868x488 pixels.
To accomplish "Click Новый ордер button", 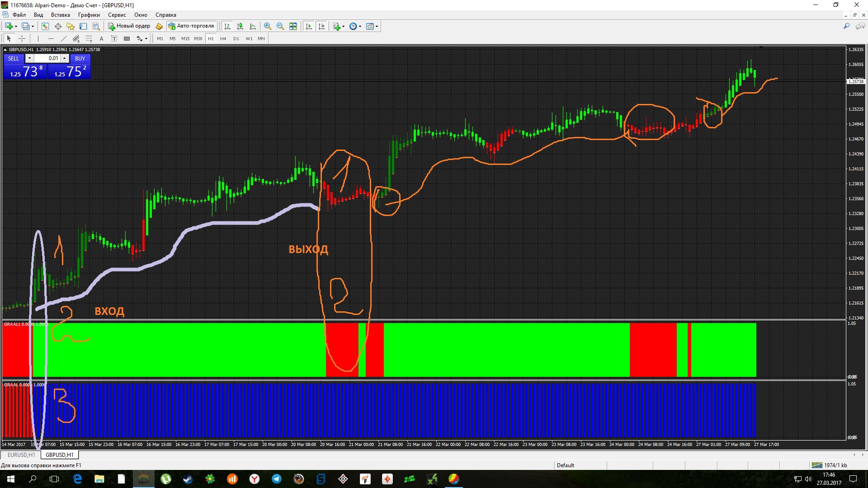I will (x=129, y=26).
